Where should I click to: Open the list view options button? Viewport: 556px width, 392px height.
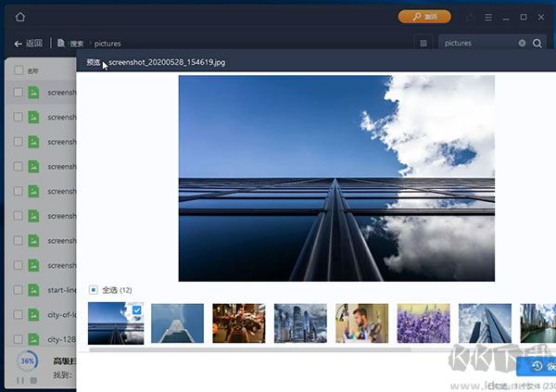click(x=423, y=43)
